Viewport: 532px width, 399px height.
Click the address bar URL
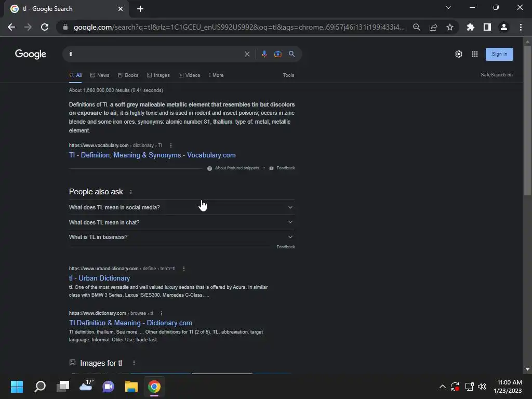(239, 27)
